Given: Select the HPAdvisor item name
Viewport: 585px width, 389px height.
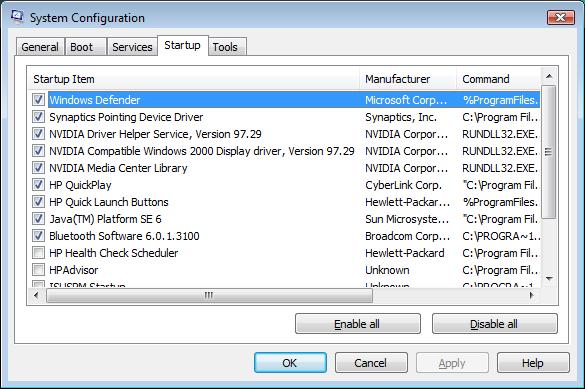Looking at the screenshot, I should tap(73, 270).
